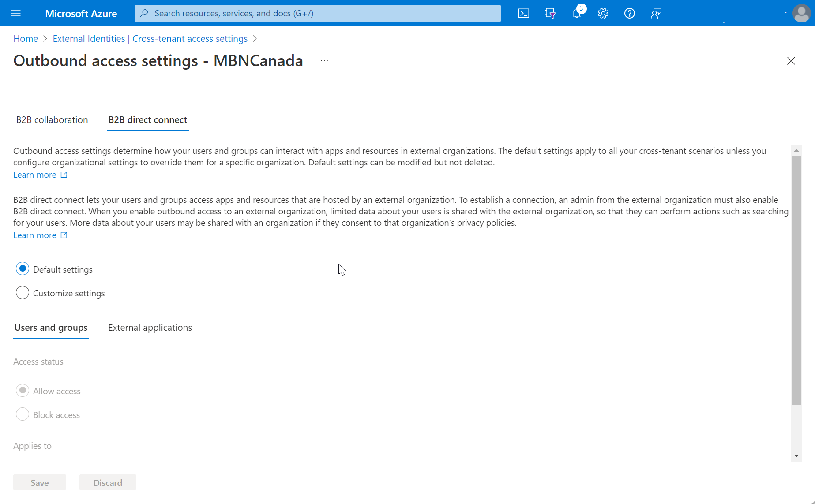Go to Home breadcrumb
Screen dimensions: 815x504
point(26,39)
